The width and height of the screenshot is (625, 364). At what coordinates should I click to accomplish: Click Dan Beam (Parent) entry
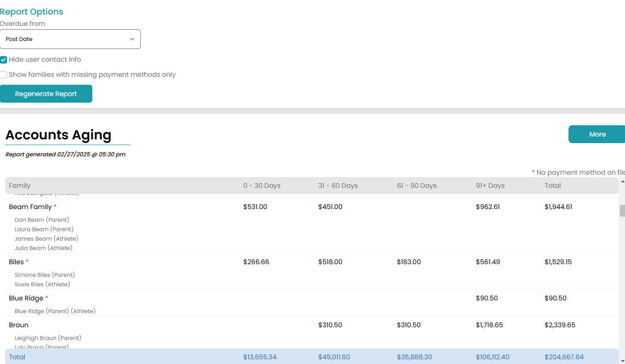pos(42,220)
